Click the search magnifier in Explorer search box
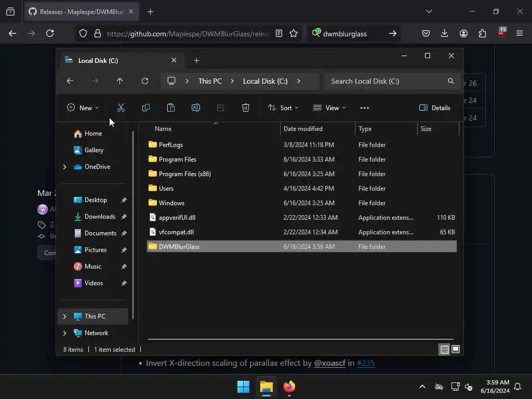The width and height of the screenshot is (532, 399). (x=450, y=81)
